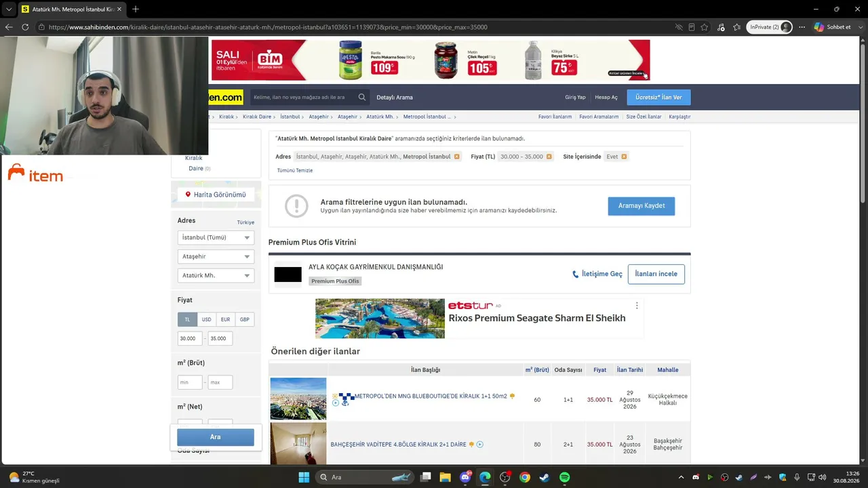This screenshot has height=488, width=868.
Task: Click the microphone icon in system tray
Action: pyautogui.click(x=797, y=477)
